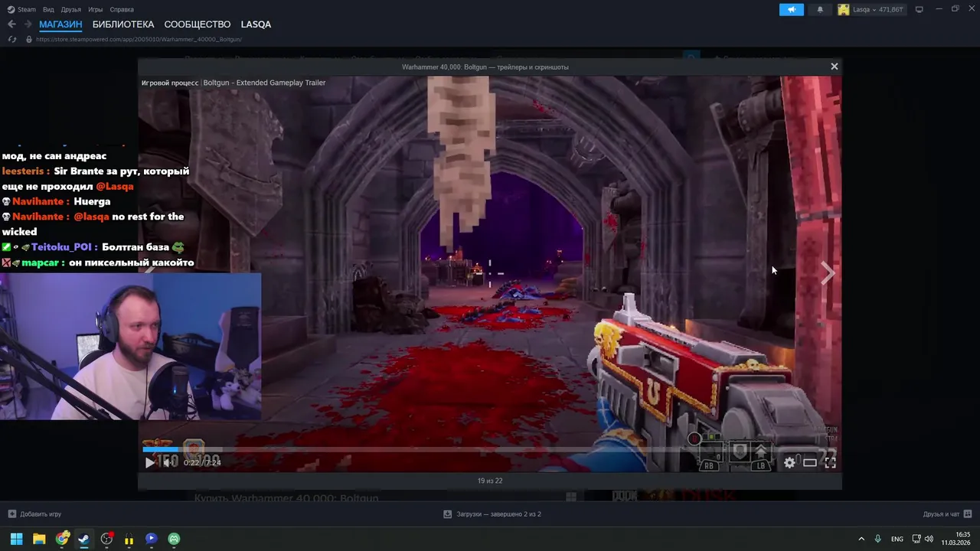
Task: Open notifications bell
Action: click(820, 9)
